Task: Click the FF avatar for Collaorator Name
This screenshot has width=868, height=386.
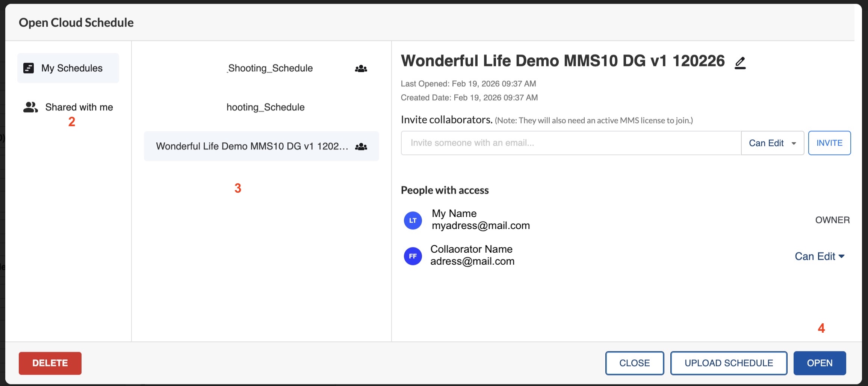Action: (x=413, y=256)
